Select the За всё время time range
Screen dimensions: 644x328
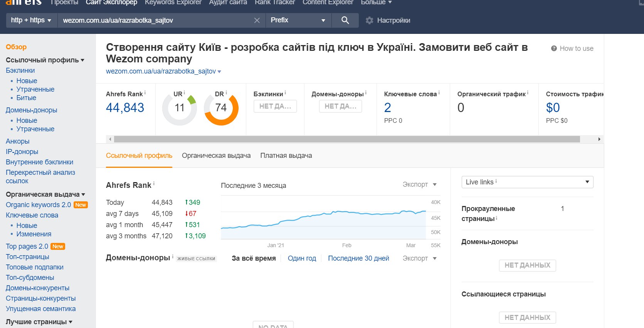[x=254, y=258]
